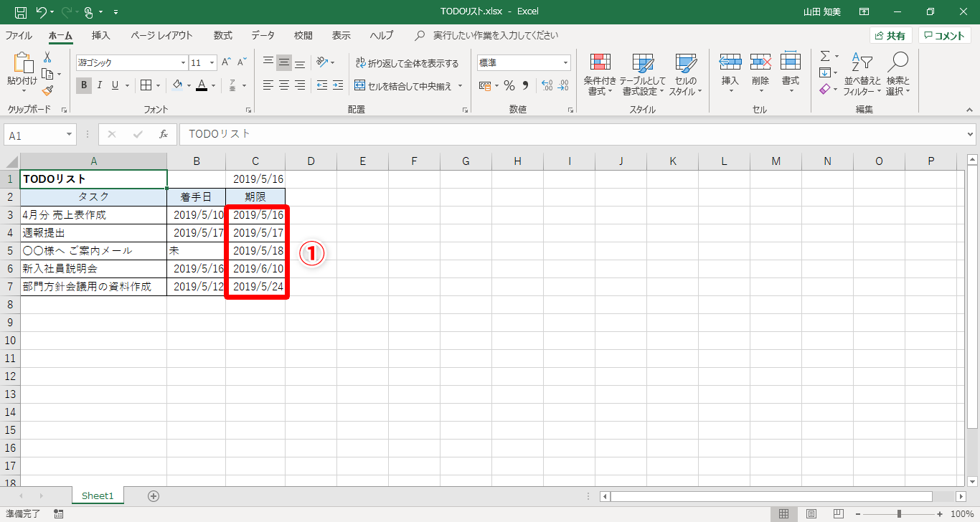
Task: Switch to the Formulas (数式) tab
Action: point(223,36)
